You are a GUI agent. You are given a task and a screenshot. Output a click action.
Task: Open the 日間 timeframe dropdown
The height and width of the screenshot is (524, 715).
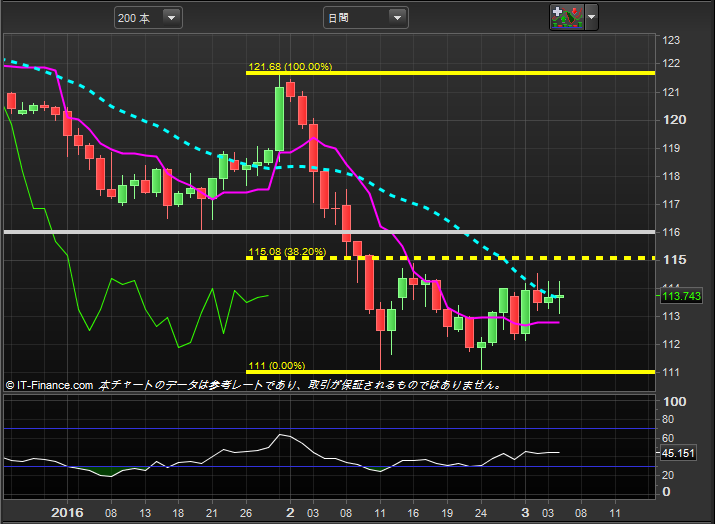(366, 18)
